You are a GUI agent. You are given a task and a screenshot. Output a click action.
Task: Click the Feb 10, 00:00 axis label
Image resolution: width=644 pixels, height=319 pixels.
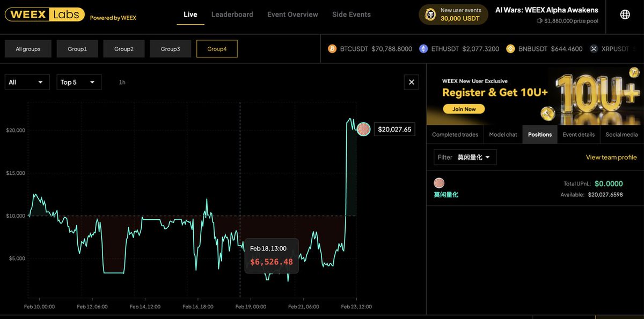point(40,307)
